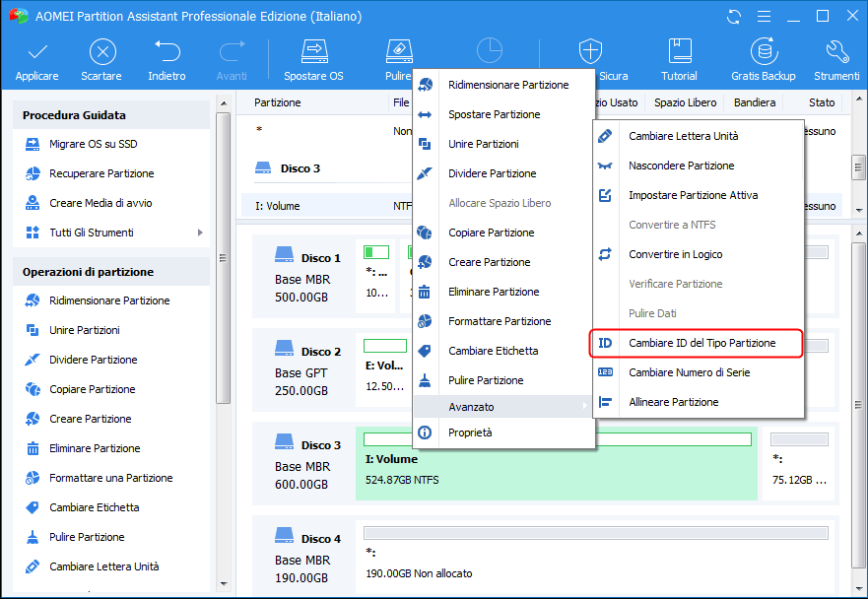This screenshot has width=868, height=599.
Task: Click the Indietro undo arrow icon
Action: [167, 51]
